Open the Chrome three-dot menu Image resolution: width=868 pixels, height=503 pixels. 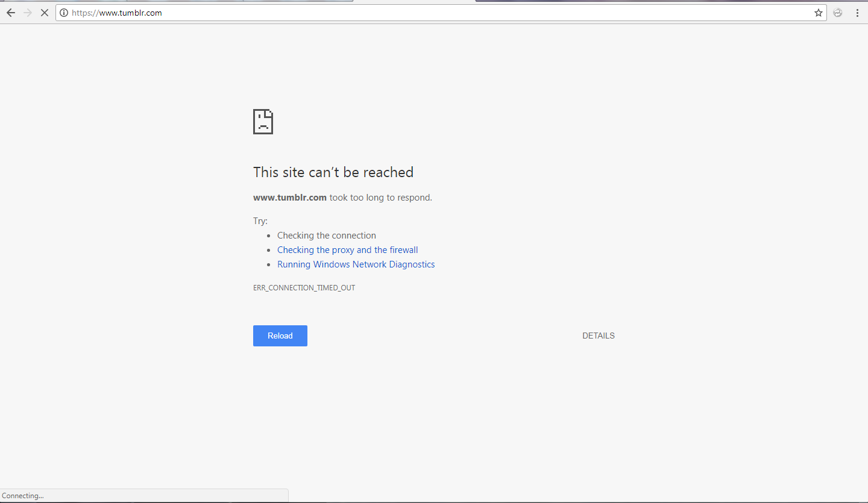[857, 13]
